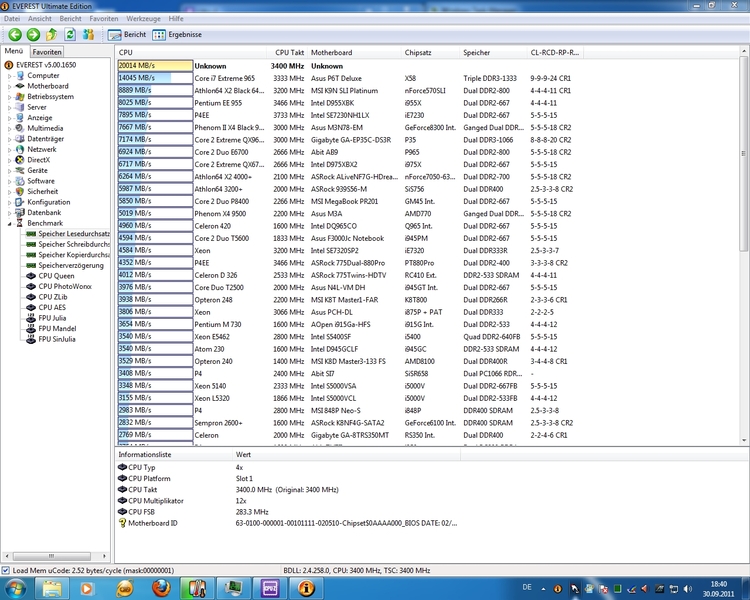750x600 pixels.
Task: Click the Software icon in the tree
Action: 20,181
